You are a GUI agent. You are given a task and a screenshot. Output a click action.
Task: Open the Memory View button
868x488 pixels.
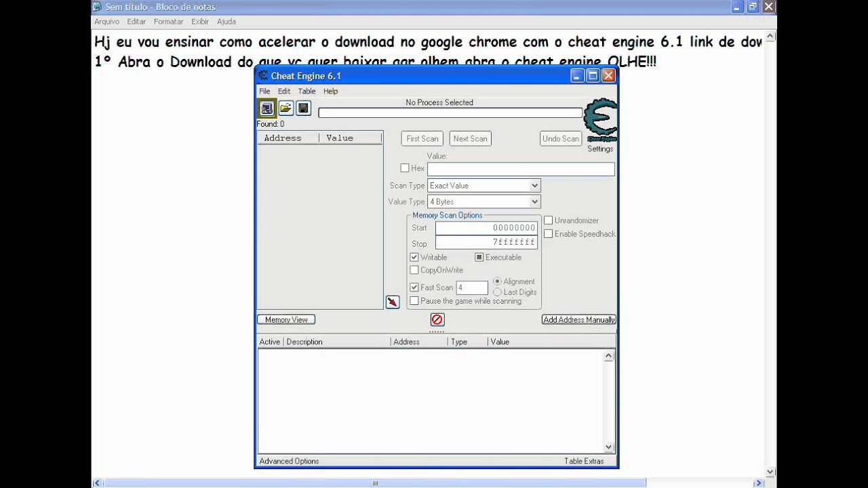(x=286, y=320)
